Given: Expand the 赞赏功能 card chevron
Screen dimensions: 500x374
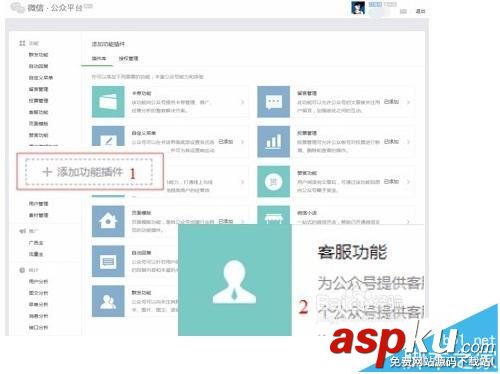Looking at the screenshot, I should click(408, 182).
